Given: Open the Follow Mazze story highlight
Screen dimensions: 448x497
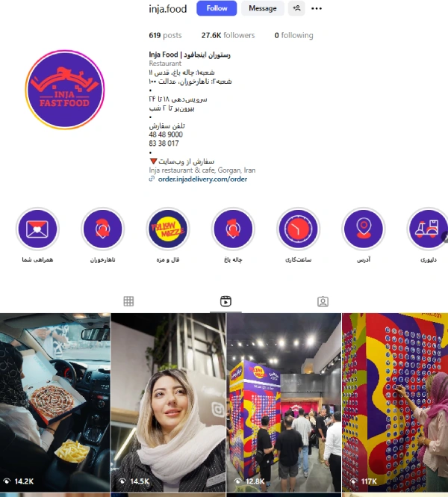Looking at the screenshot, I should [168, 229].
